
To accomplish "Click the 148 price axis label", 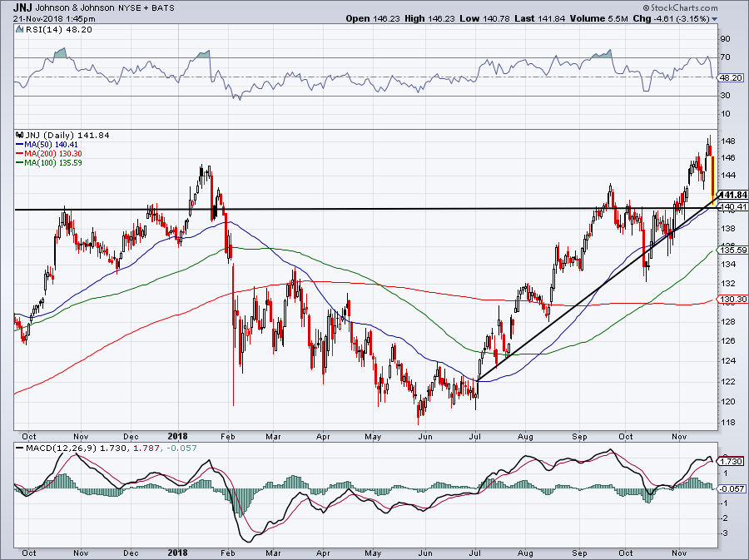I will pos(728,141).
